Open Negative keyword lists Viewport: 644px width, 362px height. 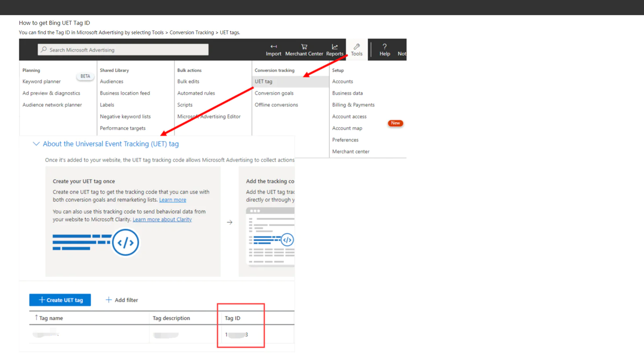(125, 116)
